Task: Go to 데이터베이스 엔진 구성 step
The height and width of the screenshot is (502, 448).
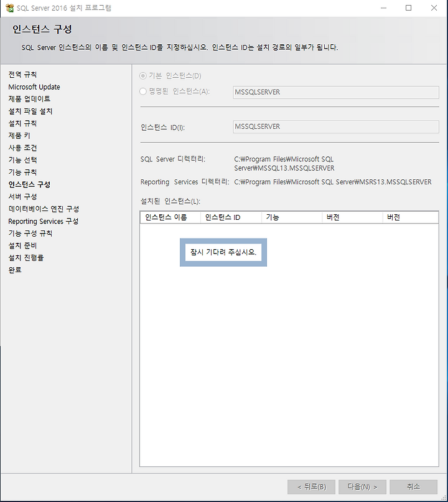Action: 44,209
